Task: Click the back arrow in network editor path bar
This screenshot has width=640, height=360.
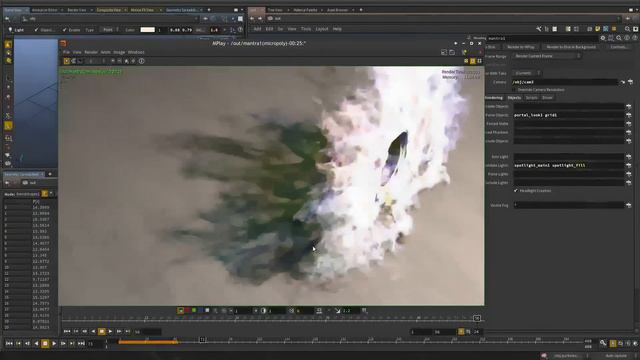Action: click(x=252, y=18)
